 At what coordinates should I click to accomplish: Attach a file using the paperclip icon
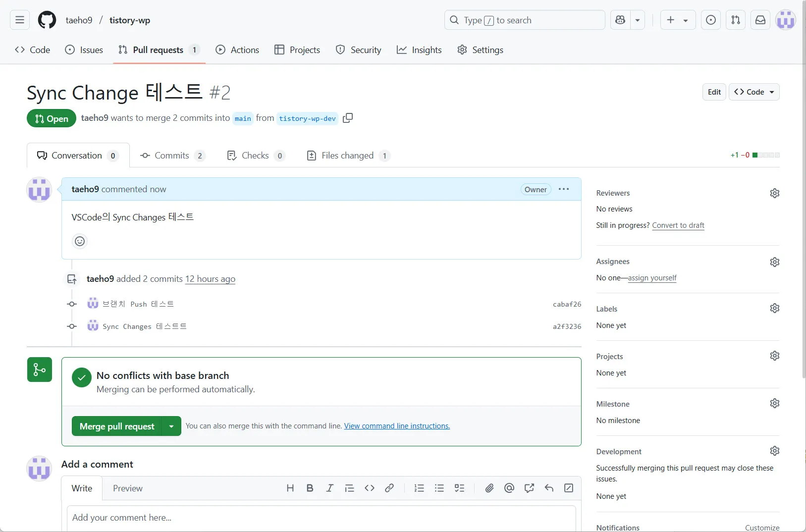(x=489, y=488)
